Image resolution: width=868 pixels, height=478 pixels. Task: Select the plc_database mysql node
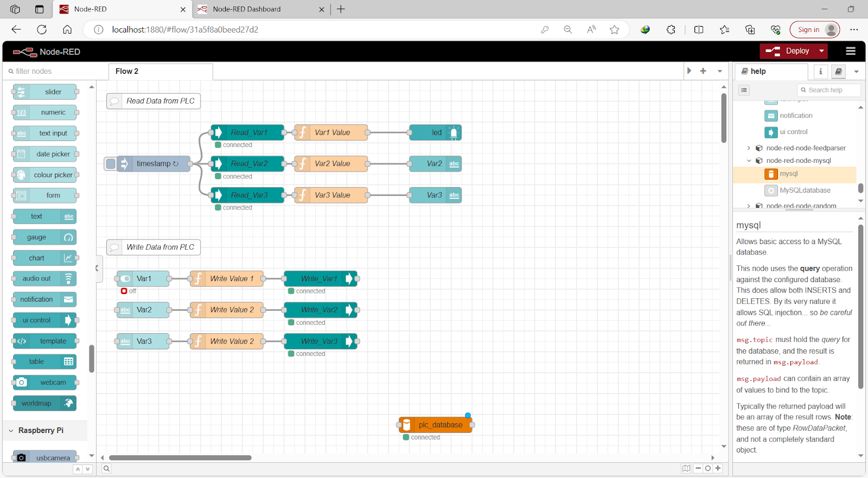tap(436, 425)
